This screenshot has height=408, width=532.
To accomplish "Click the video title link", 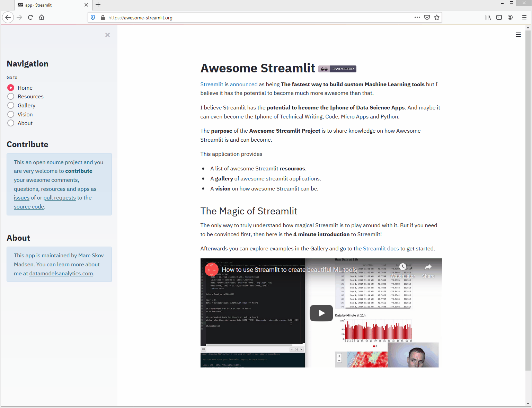I will [289, 269].
